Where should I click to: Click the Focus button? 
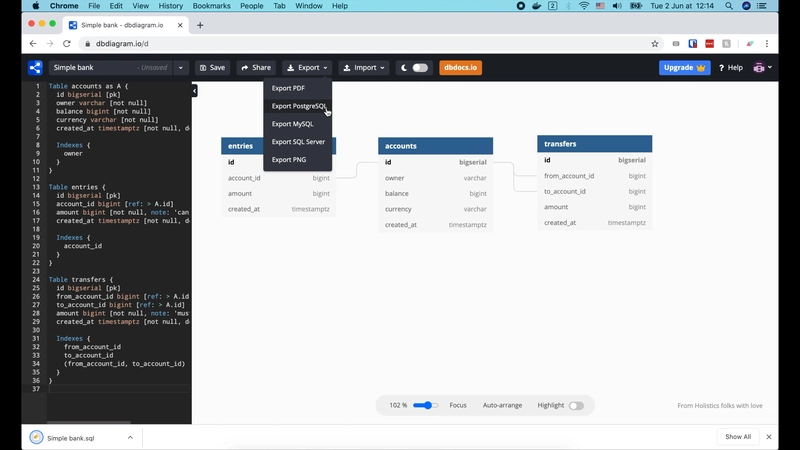458,405
